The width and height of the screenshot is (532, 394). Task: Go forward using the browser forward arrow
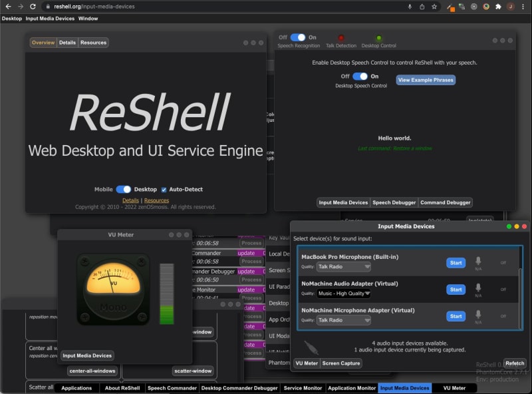[21, 7]
